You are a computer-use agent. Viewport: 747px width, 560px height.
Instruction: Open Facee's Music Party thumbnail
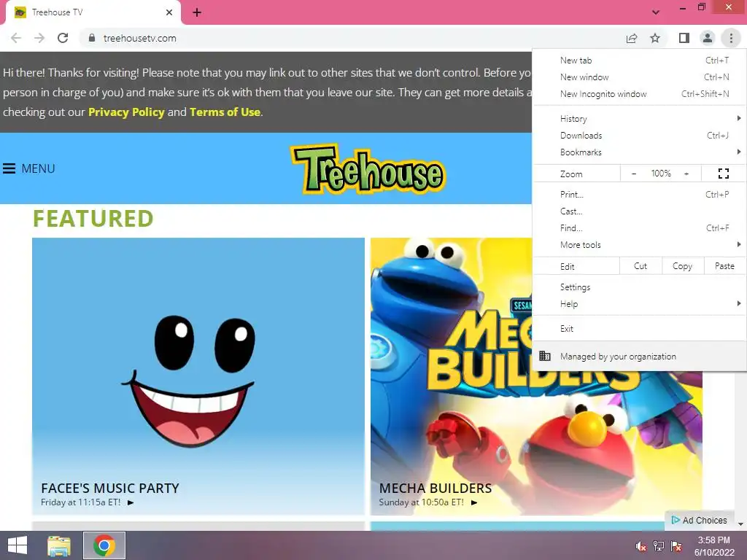[198, 376]
